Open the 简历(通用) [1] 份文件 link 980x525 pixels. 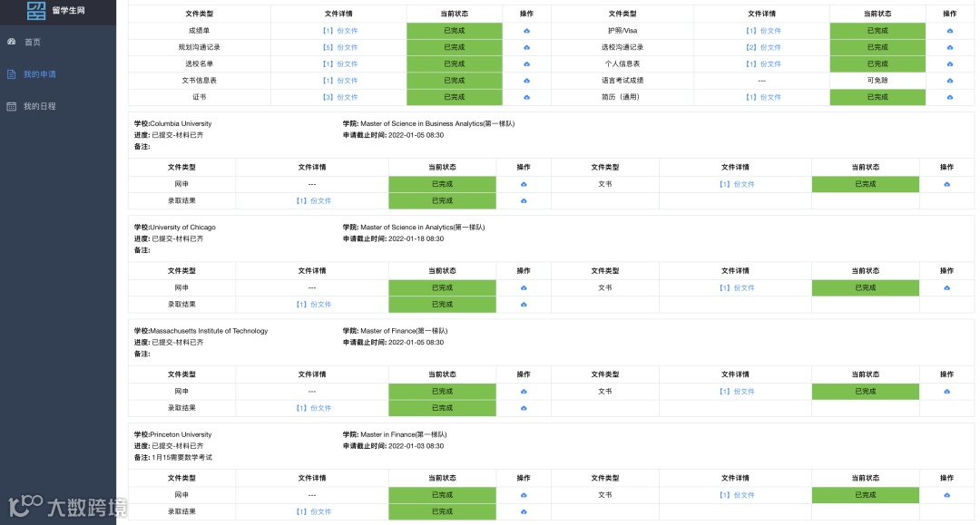[x=763, y=97]
